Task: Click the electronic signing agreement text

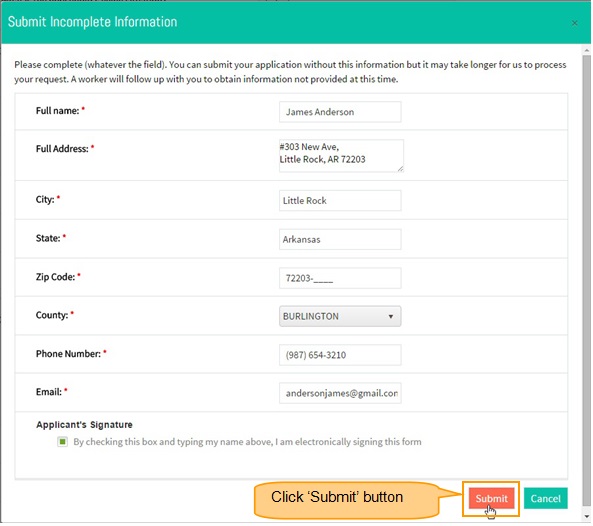Action: 247,442
